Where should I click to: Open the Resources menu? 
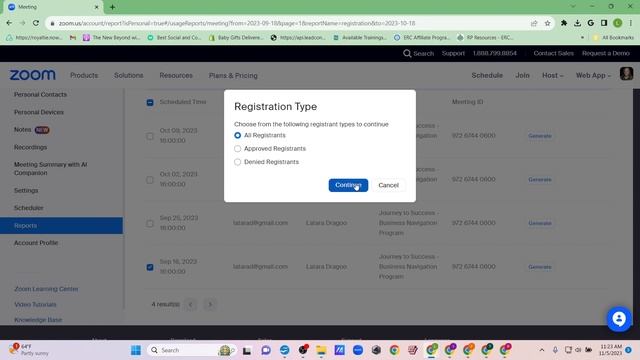176,76
